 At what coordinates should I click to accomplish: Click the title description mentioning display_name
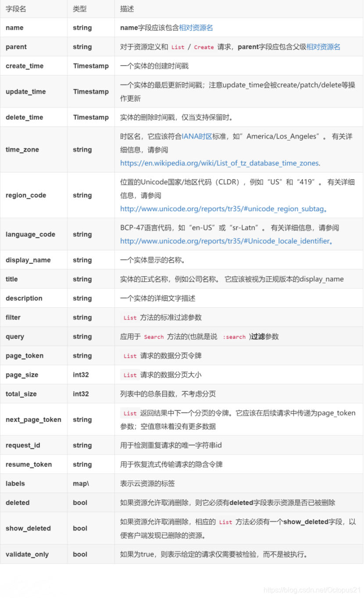232,279
